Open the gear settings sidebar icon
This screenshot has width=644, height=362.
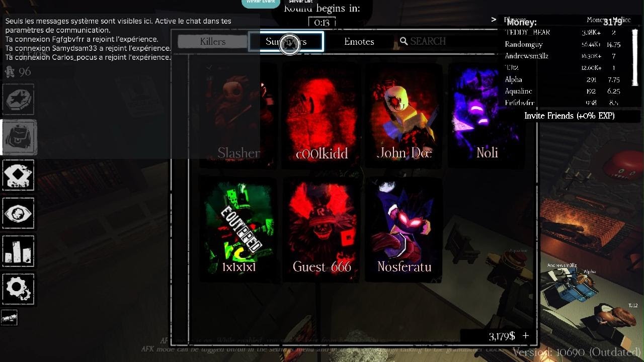tap(19, 289)
